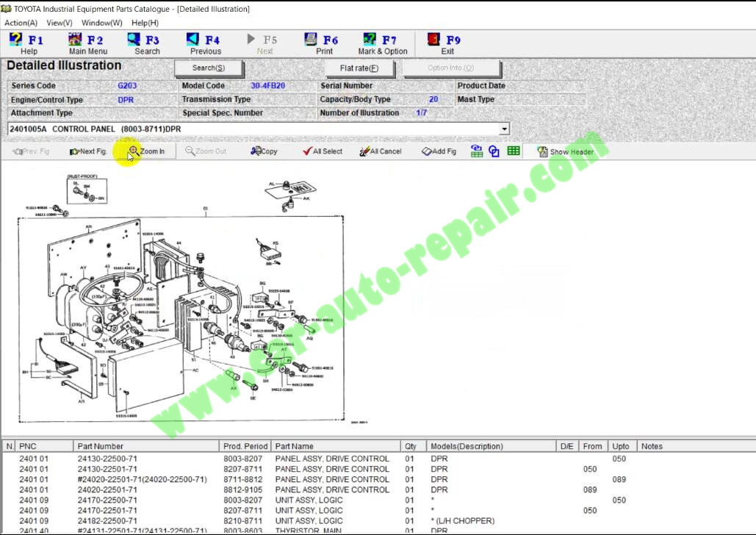The height and width of the screenshot is (535, 756).
Task: Click model code value 30-4FB20
Action: pos(267,85)
